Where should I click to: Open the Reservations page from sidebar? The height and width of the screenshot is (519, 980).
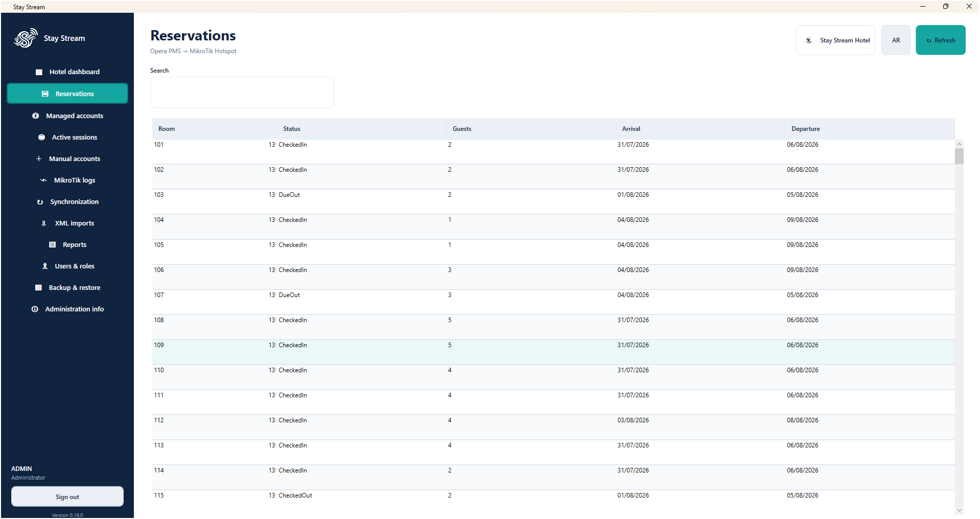pyautogui.click(x=67, y=94)
